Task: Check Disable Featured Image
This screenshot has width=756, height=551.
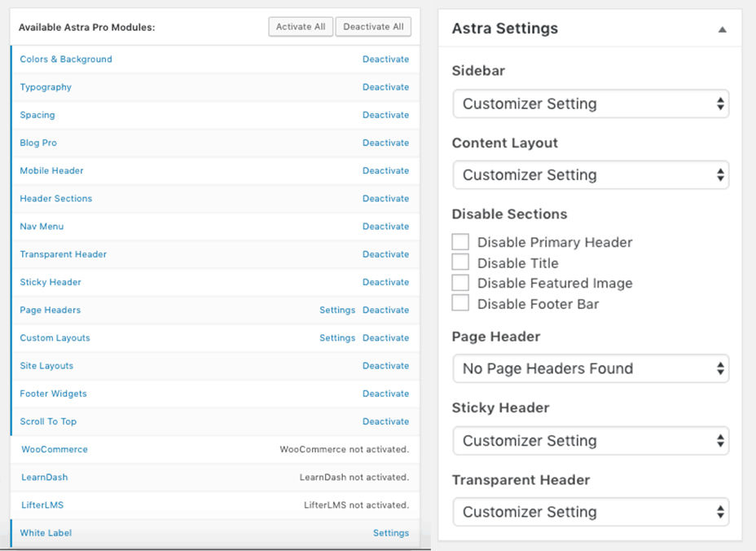Action: point(460,283)
